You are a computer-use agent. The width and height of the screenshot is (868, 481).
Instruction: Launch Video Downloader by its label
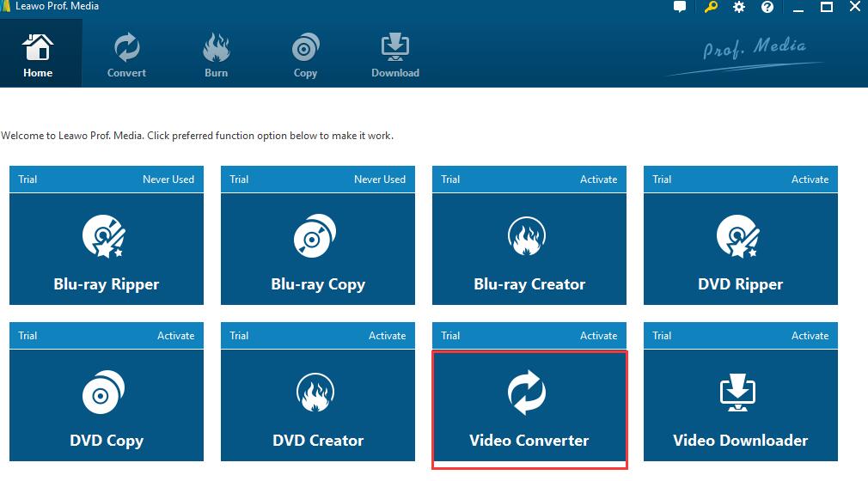click(x=740, y=441)
